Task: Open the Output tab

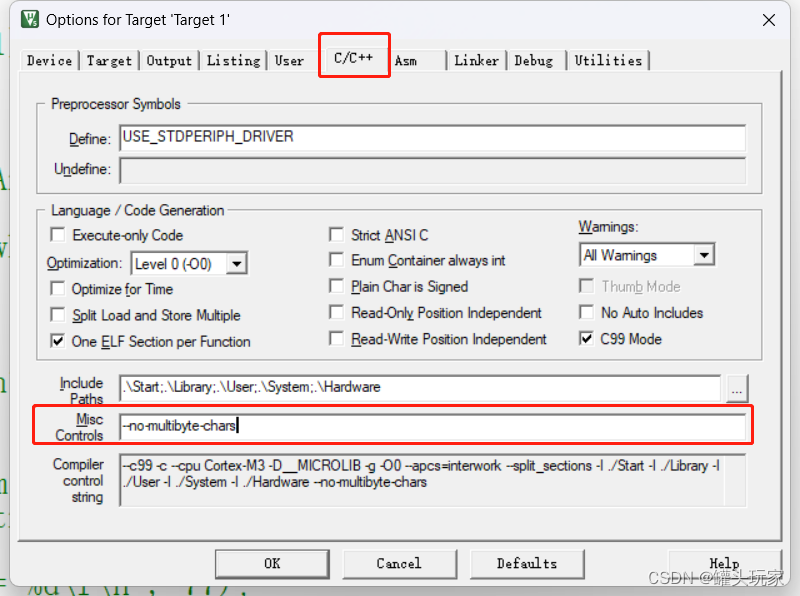Action: [168, 60]
